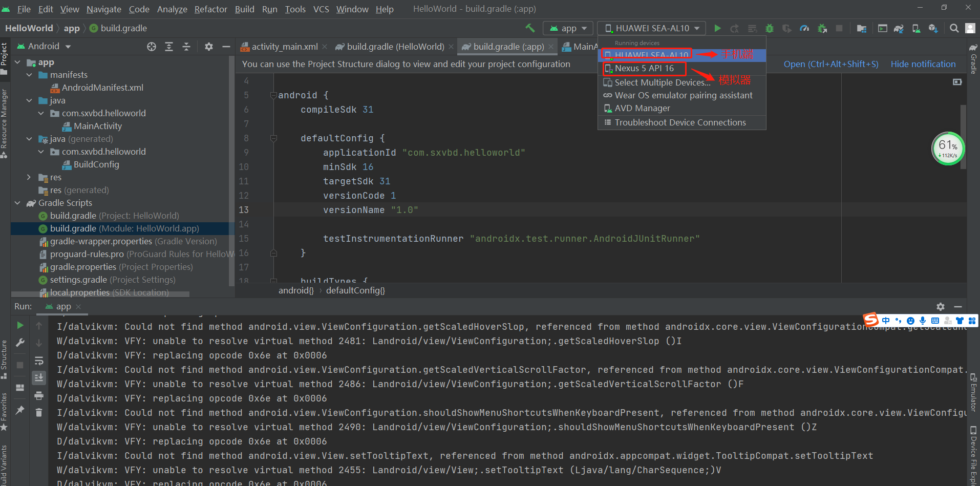Open the Profile app gauge icon
This screenshot has height=486, width=980.
(804, 28)
